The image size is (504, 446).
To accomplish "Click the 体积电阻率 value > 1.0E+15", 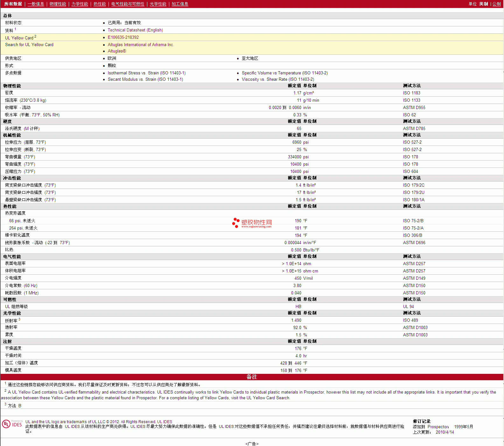I will click(x=291, y=271).
